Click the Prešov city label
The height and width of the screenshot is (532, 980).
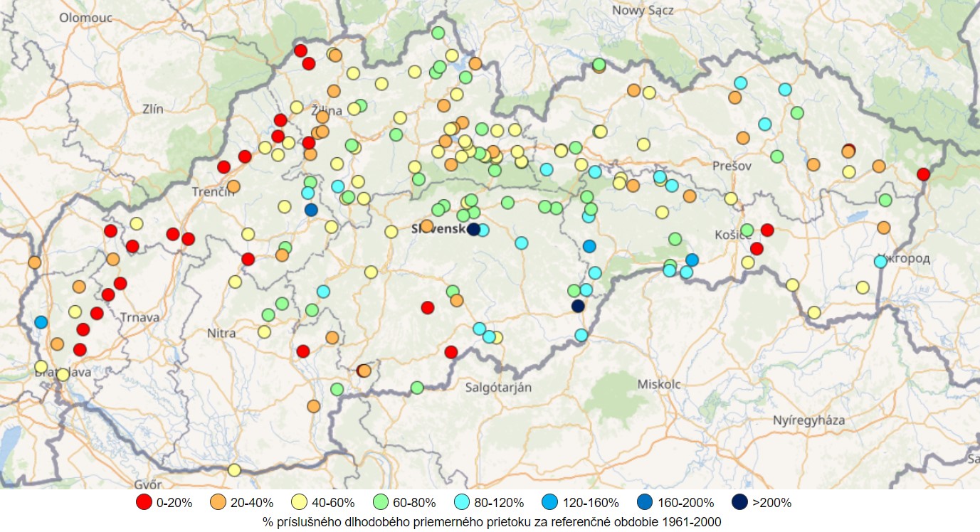(732, 166)
